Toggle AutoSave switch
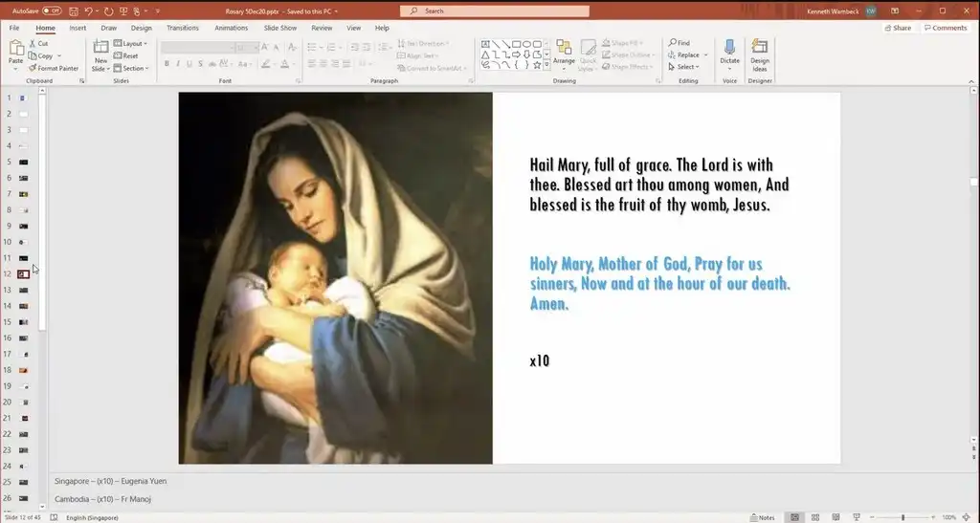980x523 pixels. [52, 11]
